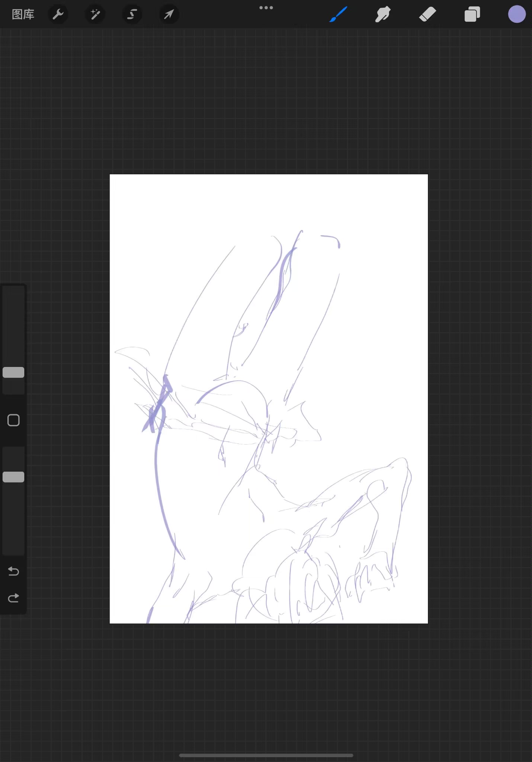This screenshot has height=762, width=532.
Task: Undo the last stroke
Action: (13, 571)
